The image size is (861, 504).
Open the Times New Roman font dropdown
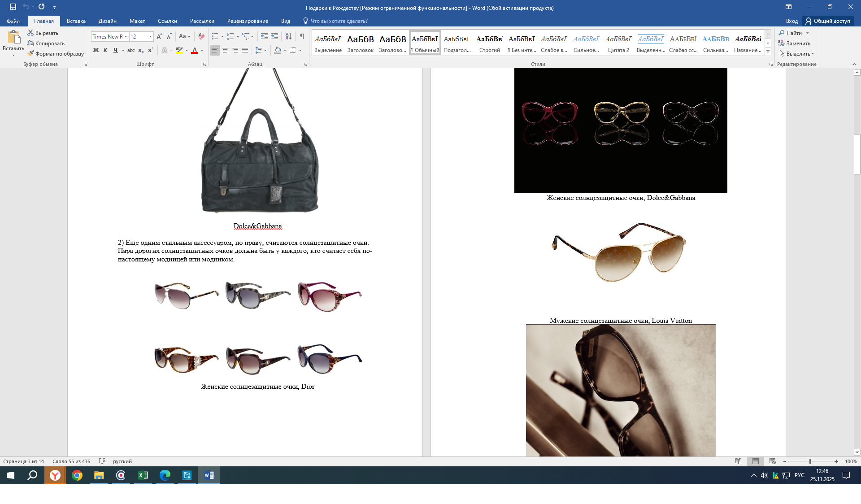click(x=126, y=37)
